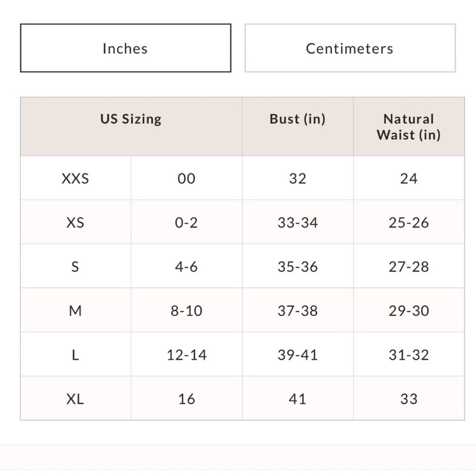Viewport: 476px width, 476px height.
Task: Select the M size cell
Action: pos(76,310)
